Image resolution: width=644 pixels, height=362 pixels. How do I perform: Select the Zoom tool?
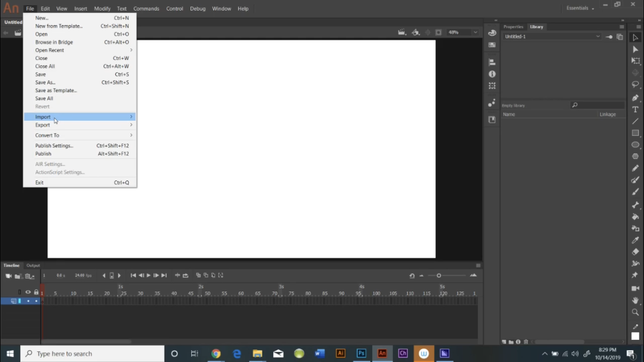pyautogui.click(x=635, y=312)
